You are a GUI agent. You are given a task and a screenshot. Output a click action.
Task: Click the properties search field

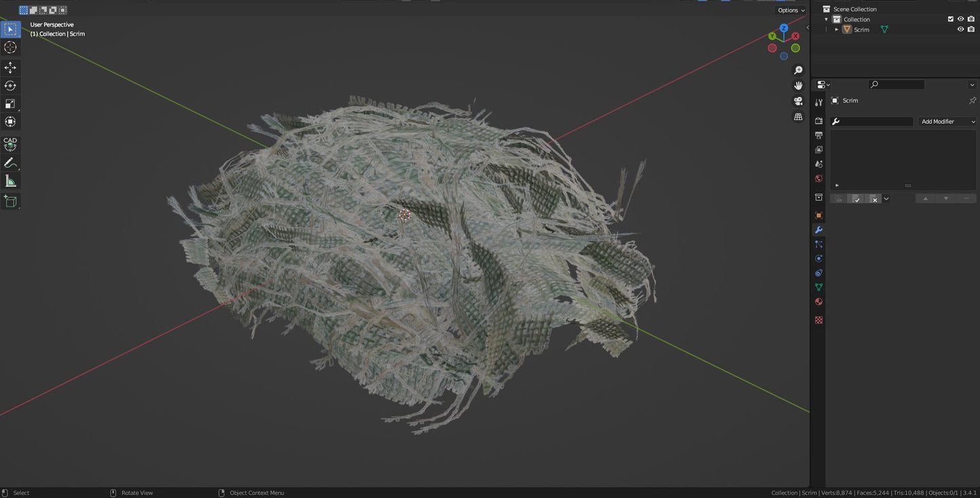point(897,85)
